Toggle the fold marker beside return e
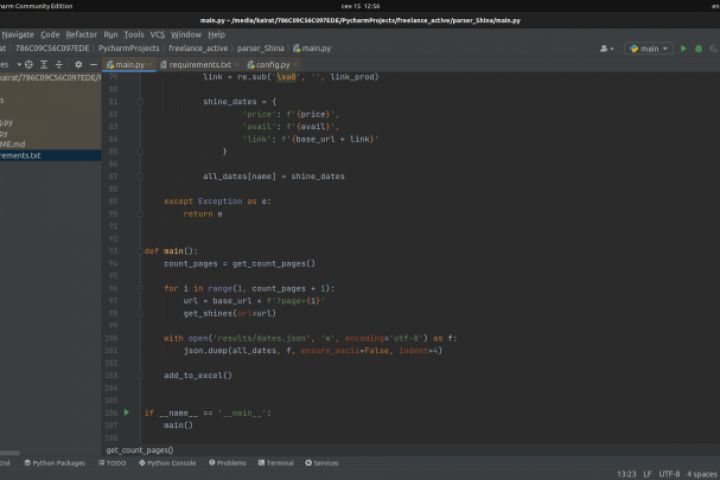 pos(141,214)
